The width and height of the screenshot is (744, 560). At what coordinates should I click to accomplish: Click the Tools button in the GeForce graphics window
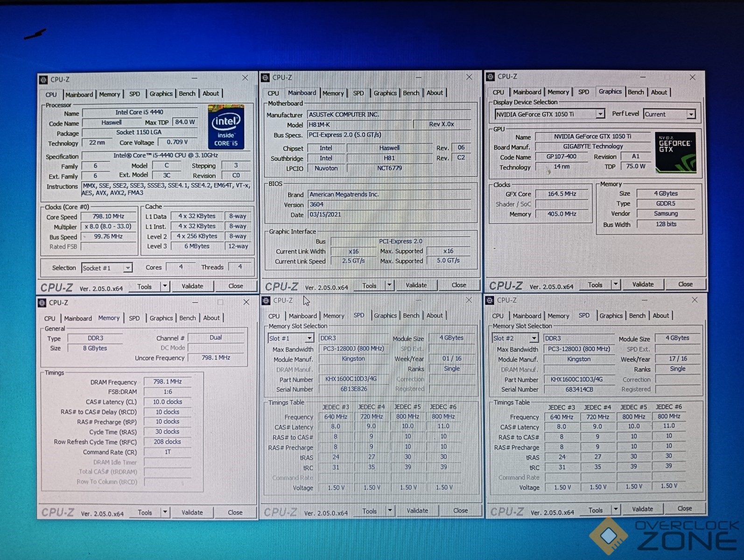[x=595, y=285]
